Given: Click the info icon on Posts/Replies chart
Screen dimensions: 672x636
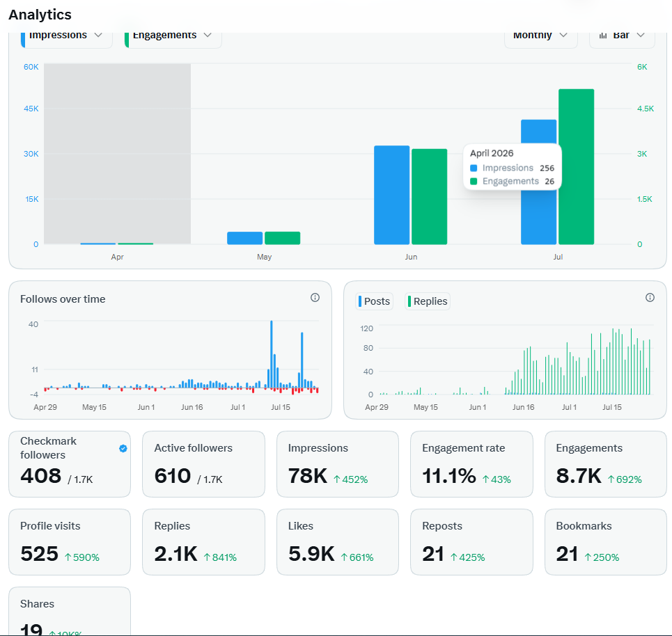Looking at the screenshot, I should [x=650, y=298].
